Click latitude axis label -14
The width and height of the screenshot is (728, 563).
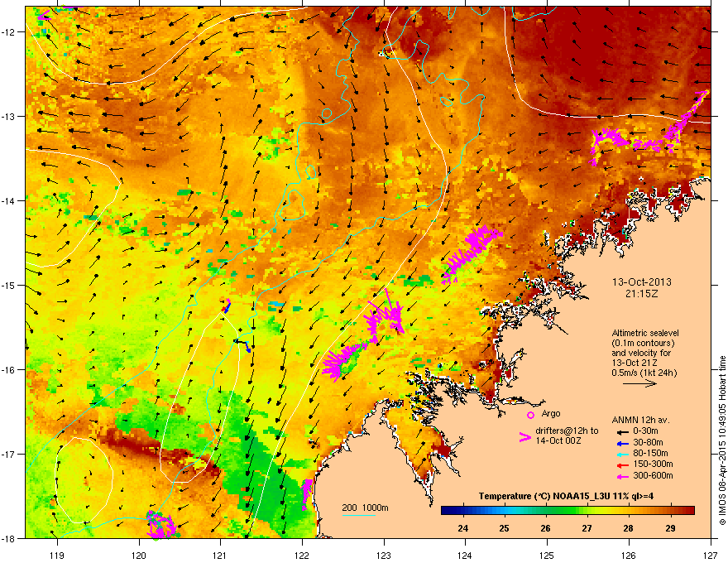click(x=8, y=201)
